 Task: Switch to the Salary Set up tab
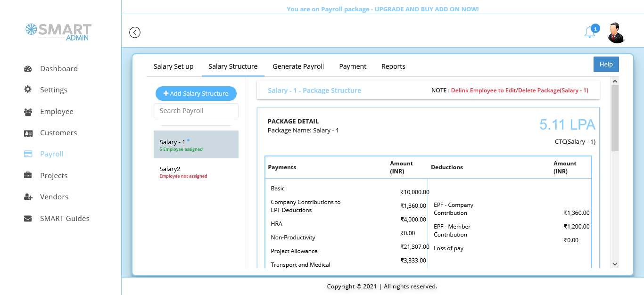[x=173, y=66]
